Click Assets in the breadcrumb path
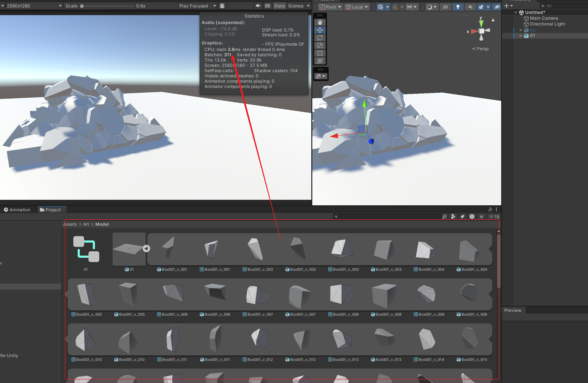This screenshot has height=383, width=588. [70, 224]
